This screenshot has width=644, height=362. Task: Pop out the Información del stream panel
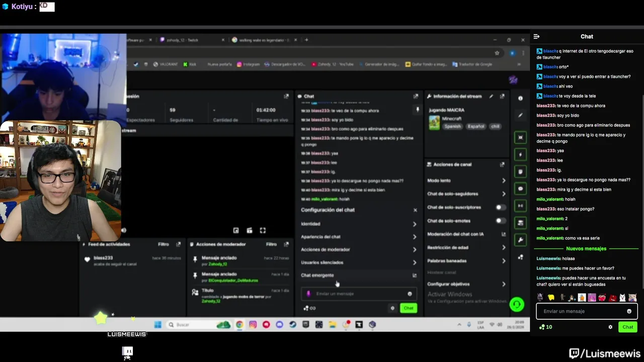[502, 96]
